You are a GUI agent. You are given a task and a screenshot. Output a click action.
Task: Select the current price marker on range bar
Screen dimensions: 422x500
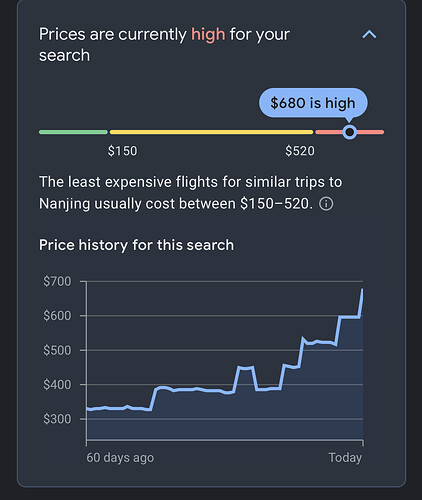[x=350, y=132]
